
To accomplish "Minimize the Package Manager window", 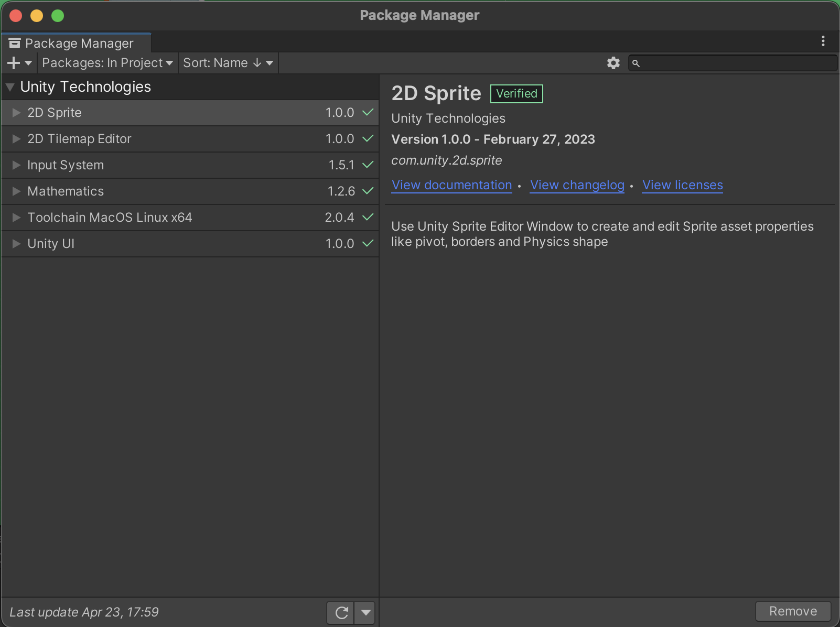I will (x=37, y=16).
